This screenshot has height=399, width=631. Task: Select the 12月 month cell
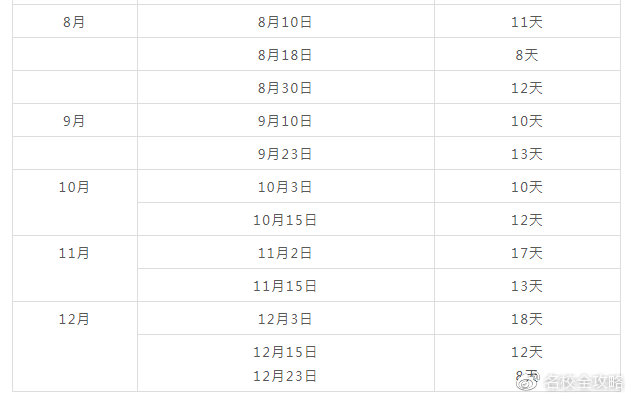click(x=74, y=347)
